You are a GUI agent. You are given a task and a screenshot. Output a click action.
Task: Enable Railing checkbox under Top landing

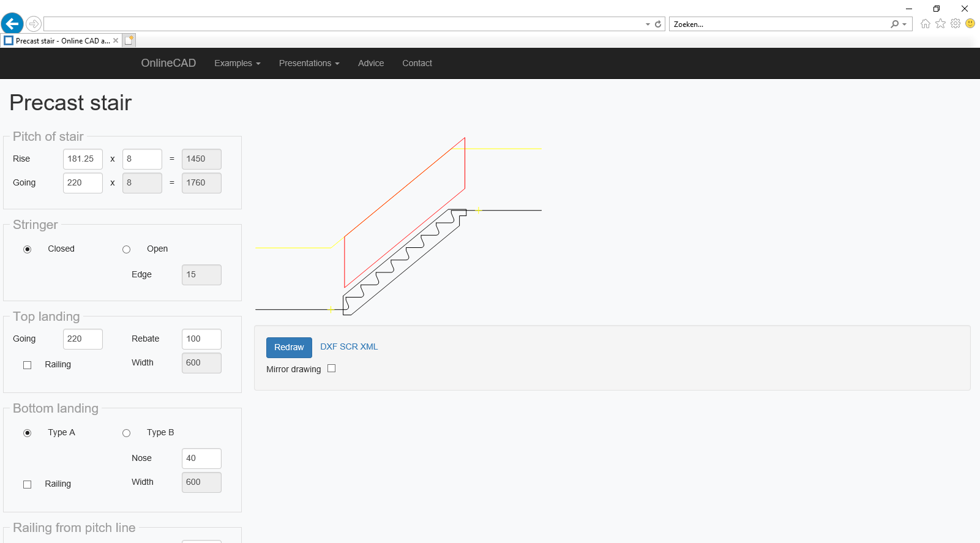pos(28,365)
